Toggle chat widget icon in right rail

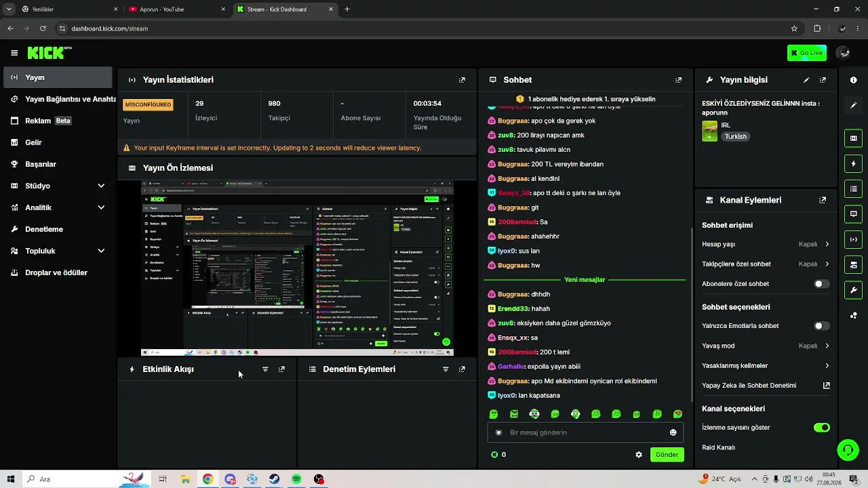pyautogui.click(x=853, y=213)
